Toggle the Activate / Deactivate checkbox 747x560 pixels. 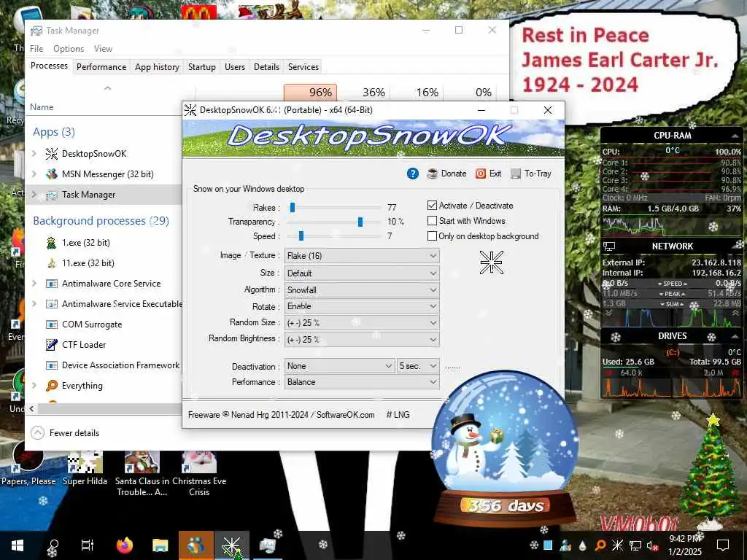[x=432, y=206]
